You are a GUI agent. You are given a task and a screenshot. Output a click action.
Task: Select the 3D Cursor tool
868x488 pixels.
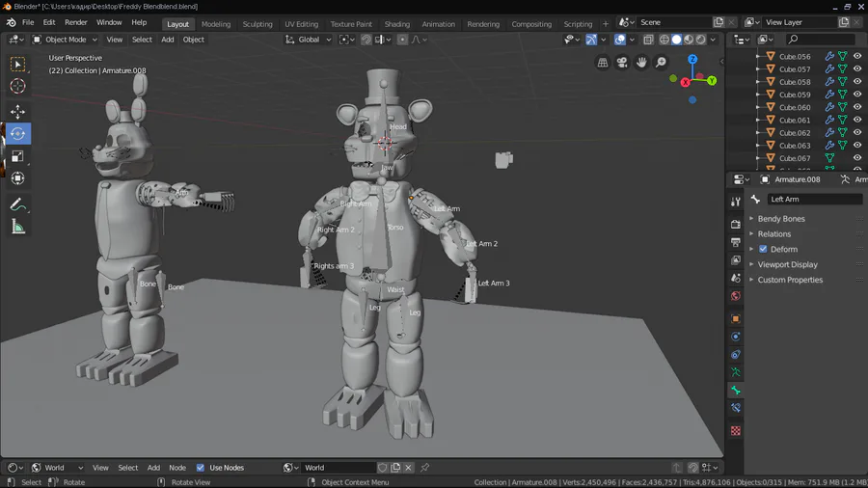pyautogui.click(x=17, y=86)
